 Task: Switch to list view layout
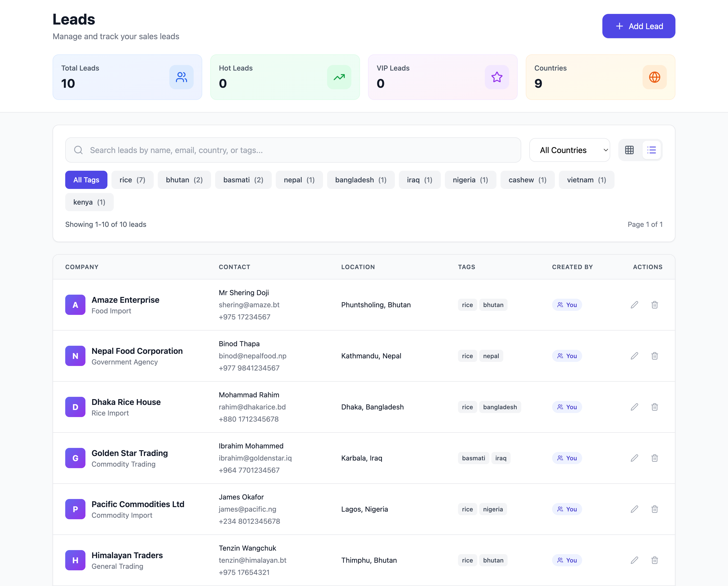[x=652, y=150]
